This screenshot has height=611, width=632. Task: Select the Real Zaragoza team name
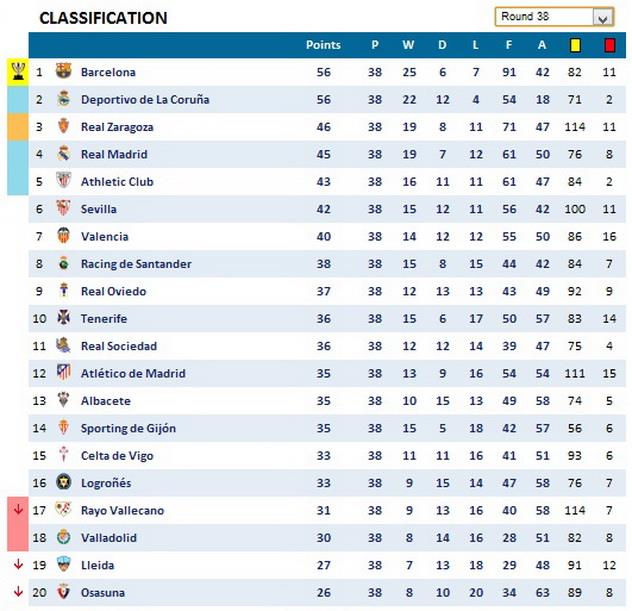tap(117, 127)
